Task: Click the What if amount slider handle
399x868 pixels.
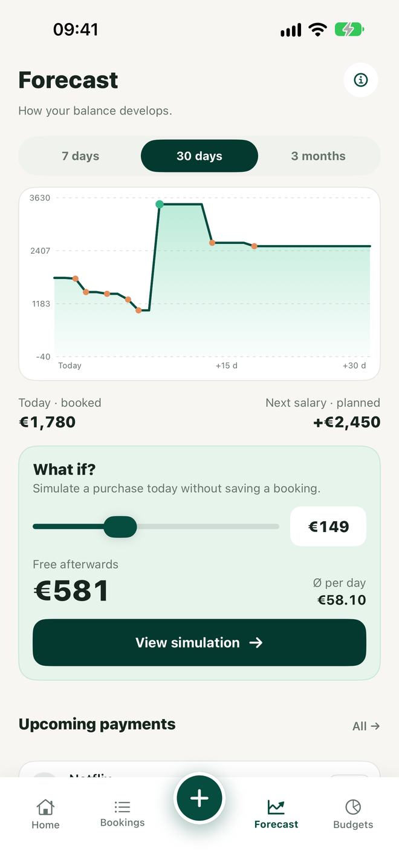Action: coord(120,527)
